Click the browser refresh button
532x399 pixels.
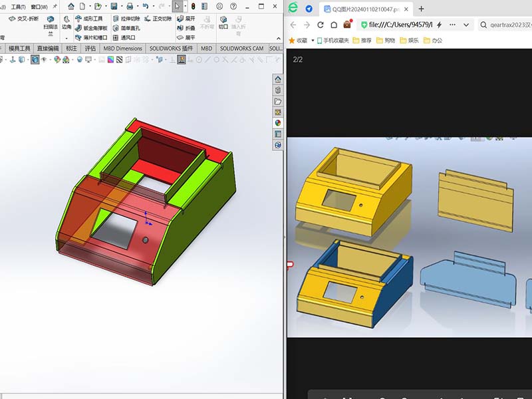(x=321, y=25)
